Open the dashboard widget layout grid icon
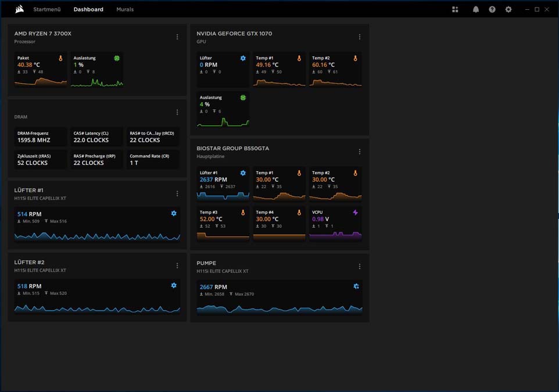The height and width of the screenshot is (392, 559). coord(455,10)
